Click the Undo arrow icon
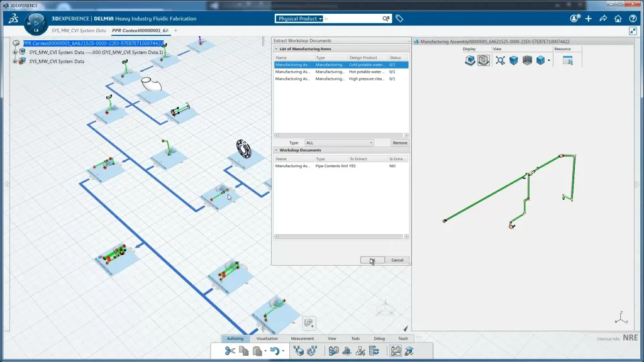 [x=275, y=351]
